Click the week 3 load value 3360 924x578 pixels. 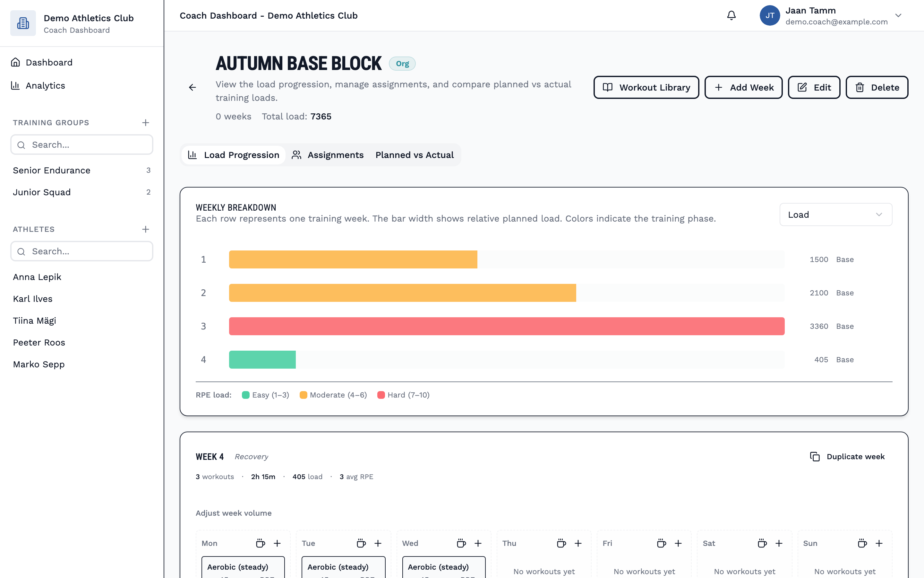(x=819, y=326)
